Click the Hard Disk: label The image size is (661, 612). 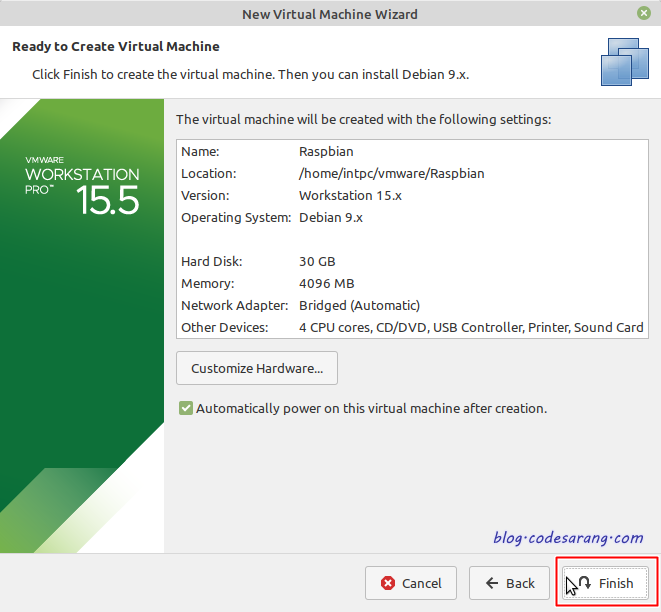(212, 261)
